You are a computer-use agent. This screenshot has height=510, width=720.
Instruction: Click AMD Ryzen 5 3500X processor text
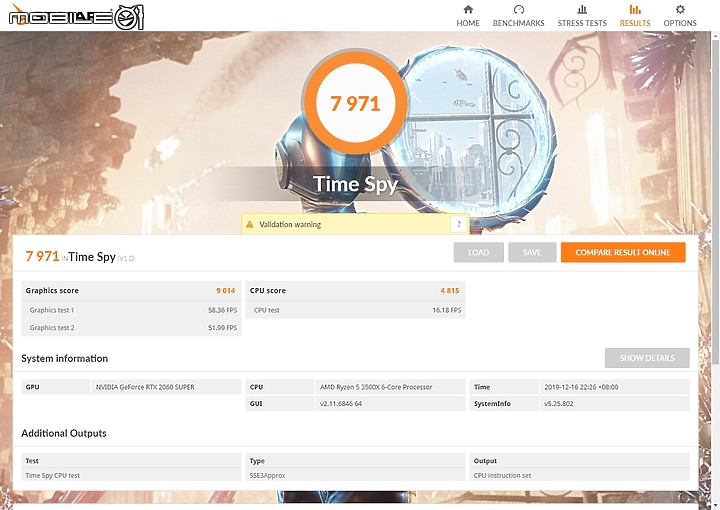pos(376,387)
